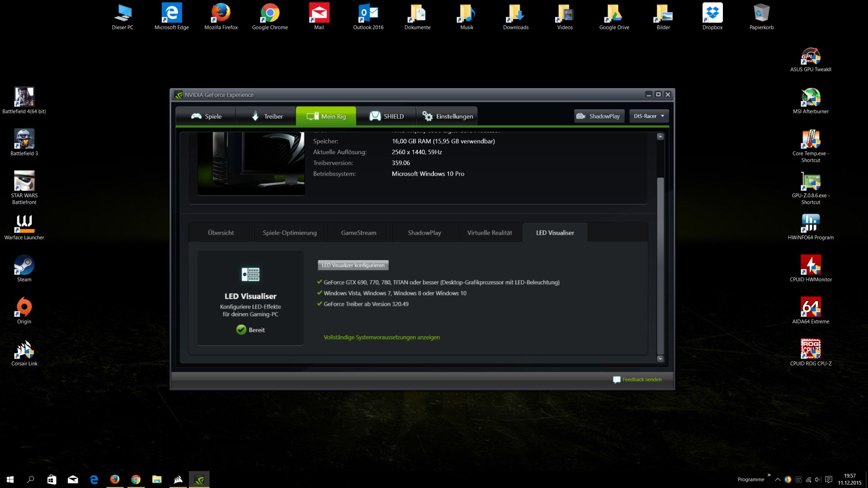Click the ShadowPlay camera button
Viewport: 868px width, 488px height.
(x=599, y=116)
